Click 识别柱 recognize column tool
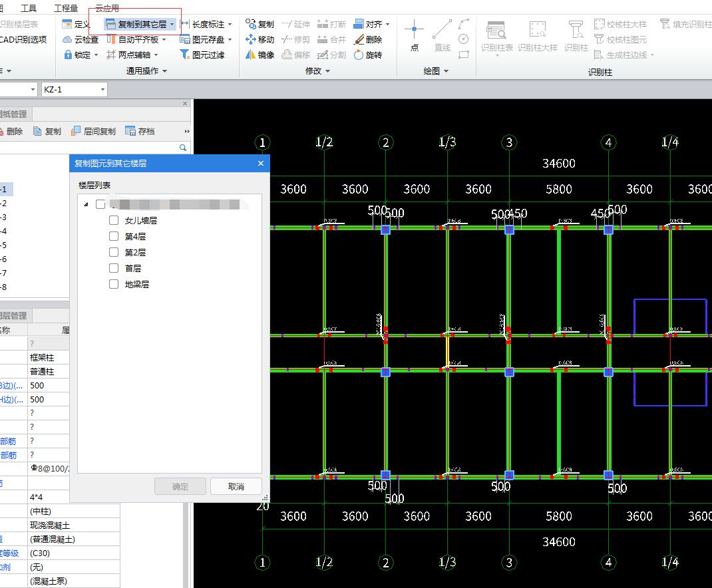The width and height of the screenshot is (712, 588). 576,37
